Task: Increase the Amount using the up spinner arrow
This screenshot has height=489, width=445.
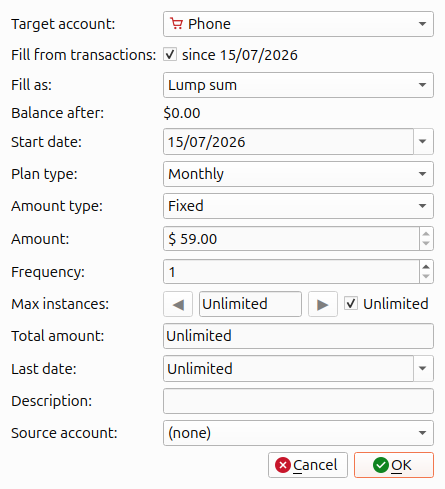Action: [426, 233]
